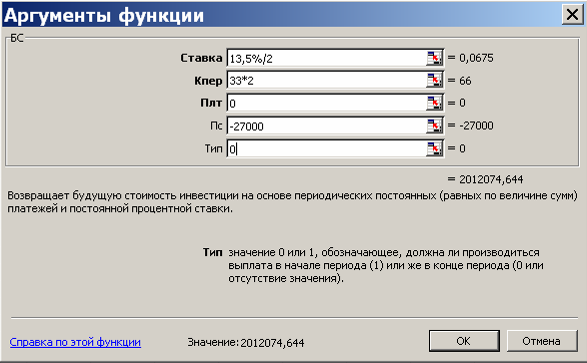Click the Кпер computed value 66
Image resolution: width=587 pixels, height=363 pixels.
[465, 80]
